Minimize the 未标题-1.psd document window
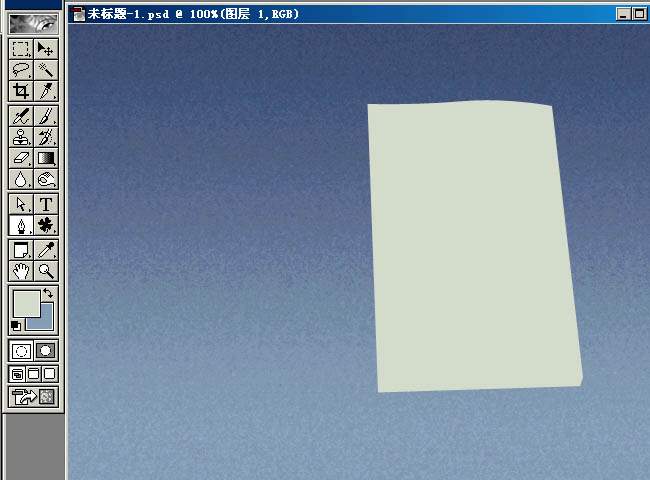 623,15
